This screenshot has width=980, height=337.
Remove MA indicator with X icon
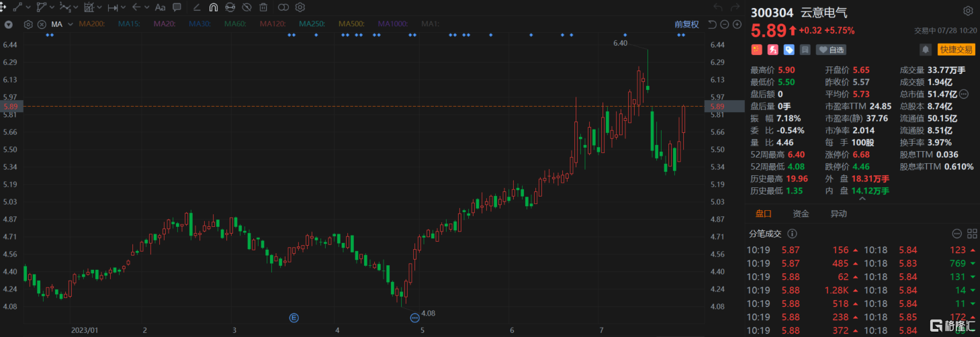[x=42, y=24]
